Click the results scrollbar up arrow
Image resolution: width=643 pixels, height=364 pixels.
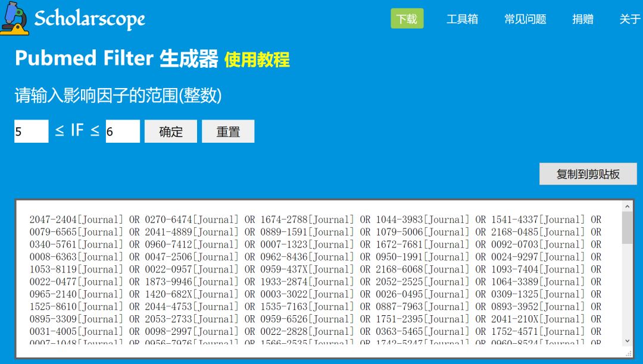(x=627, y=206)
